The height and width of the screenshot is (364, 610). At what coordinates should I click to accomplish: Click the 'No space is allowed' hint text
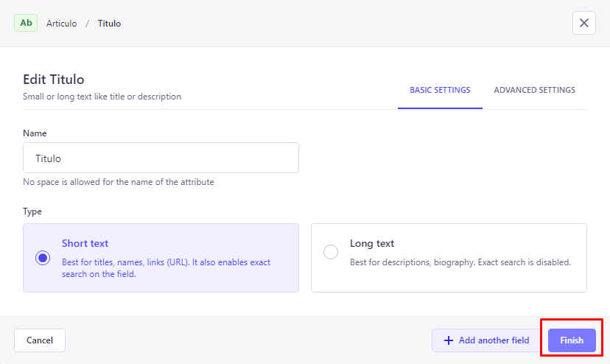119,182
